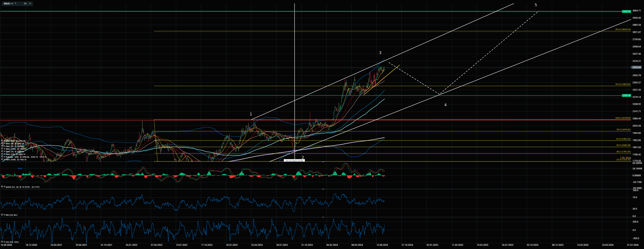Viewport: 644px width, 249px height.
Task: Open settings icon for SMA 75 indicator
Action: pyautogui.click(x=2, y=152)
